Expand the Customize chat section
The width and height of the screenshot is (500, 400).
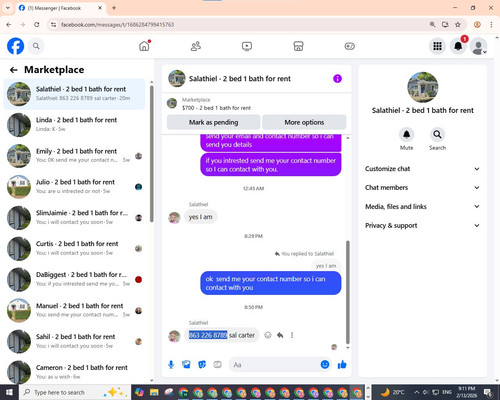point(422,169)
